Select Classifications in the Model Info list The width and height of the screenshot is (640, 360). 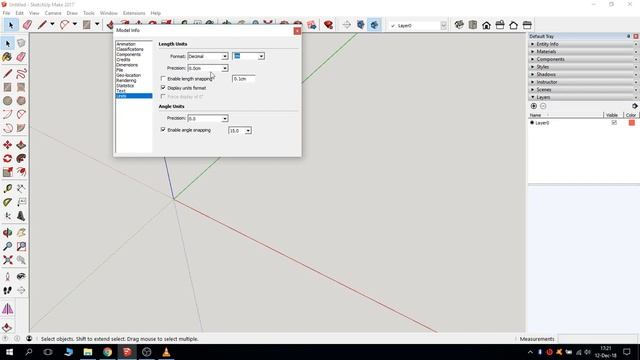point(130,49)
